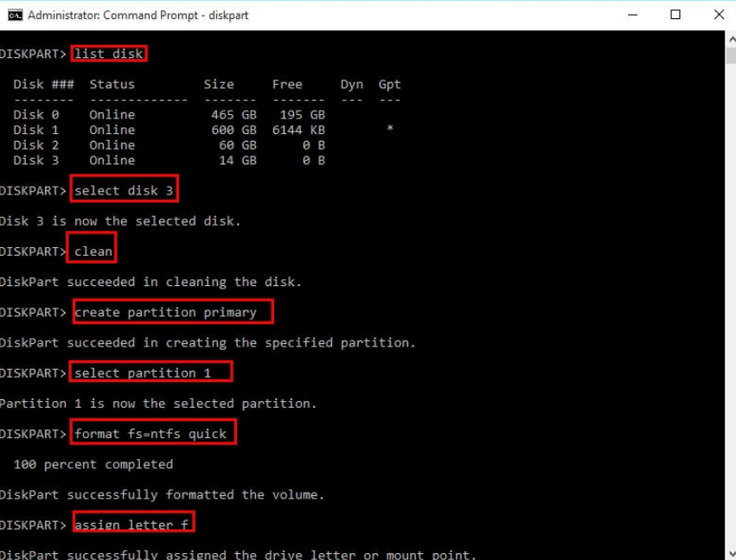
Task: Click the 'Status' column header
Action: (112, 85)
